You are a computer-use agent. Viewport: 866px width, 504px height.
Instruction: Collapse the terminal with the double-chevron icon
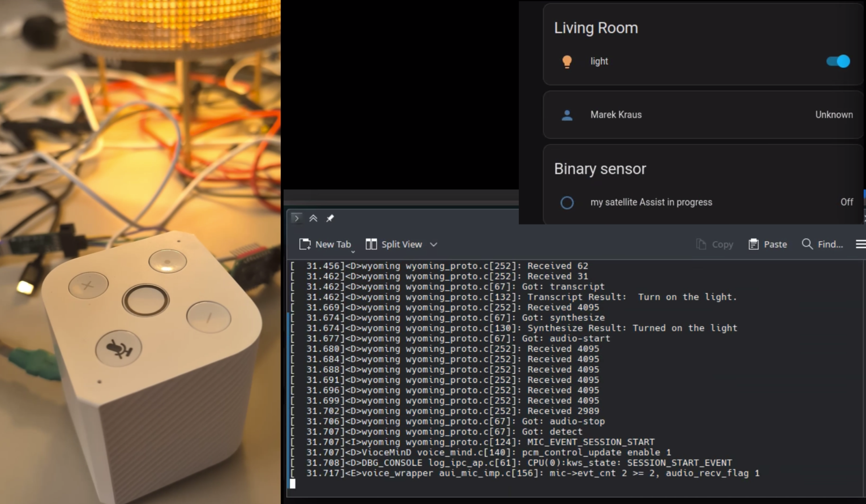click(x=314, y=218)
